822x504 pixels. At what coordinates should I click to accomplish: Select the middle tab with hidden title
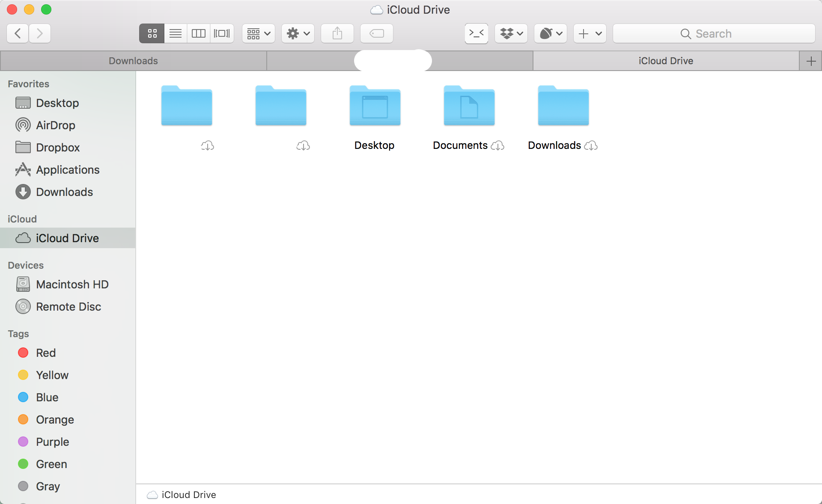[400, 61]
